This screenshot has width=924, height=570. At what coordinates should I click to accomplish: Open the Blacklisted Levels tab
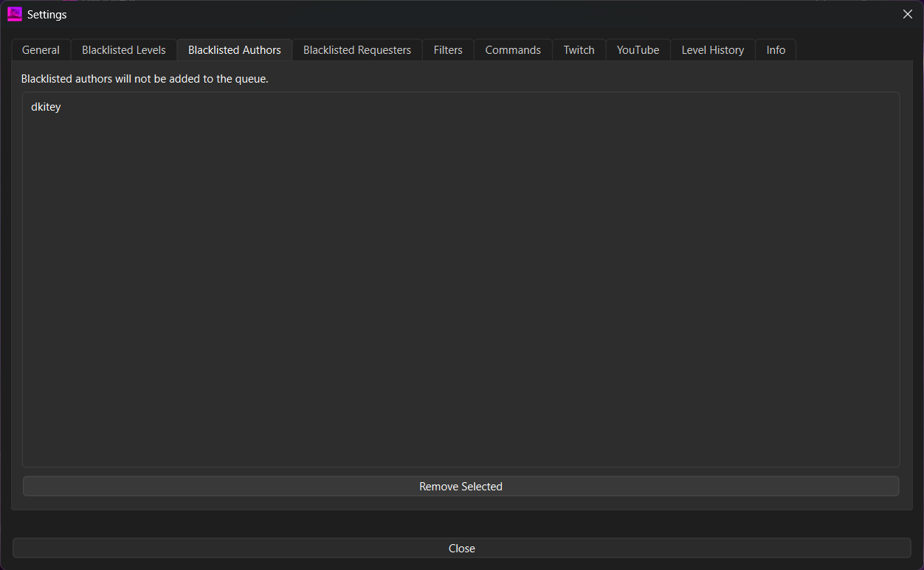coord(124,50)
